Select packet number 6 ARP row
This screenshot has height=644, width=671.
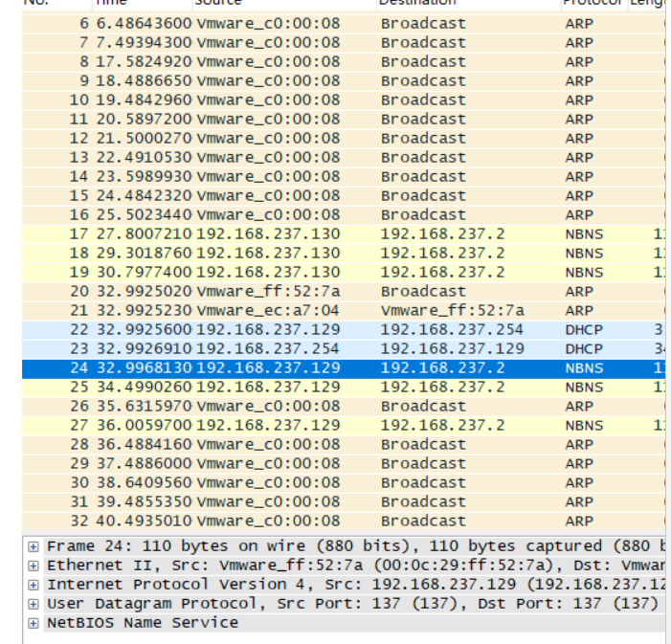[x=344, y=24]
